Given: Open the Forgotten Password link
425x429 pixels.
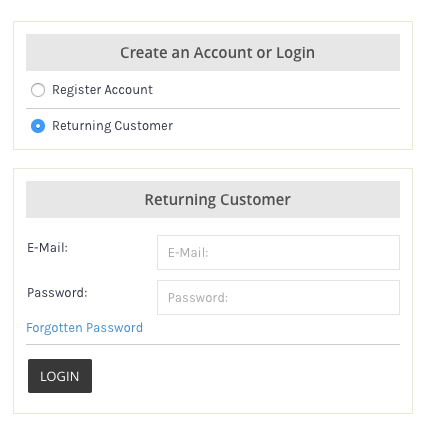Looking at the screenshot, I should [x=84, y=328].
